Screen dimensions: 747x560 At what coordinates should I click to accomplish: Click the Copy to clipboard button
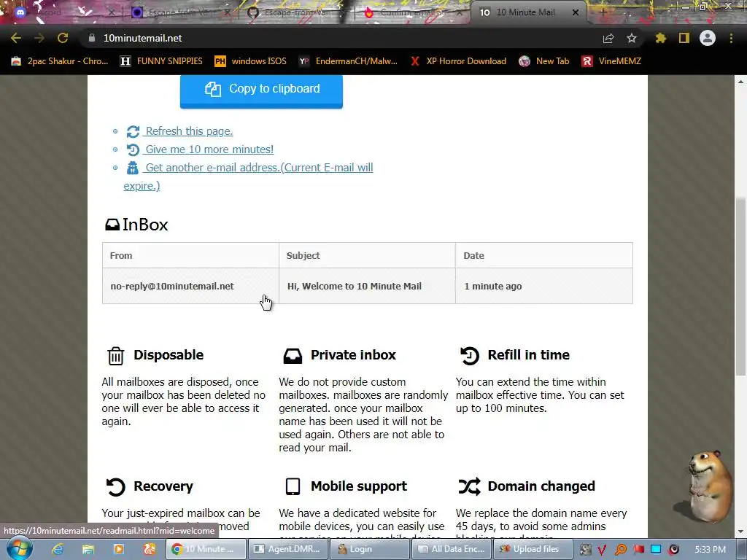tap(261, 90)
